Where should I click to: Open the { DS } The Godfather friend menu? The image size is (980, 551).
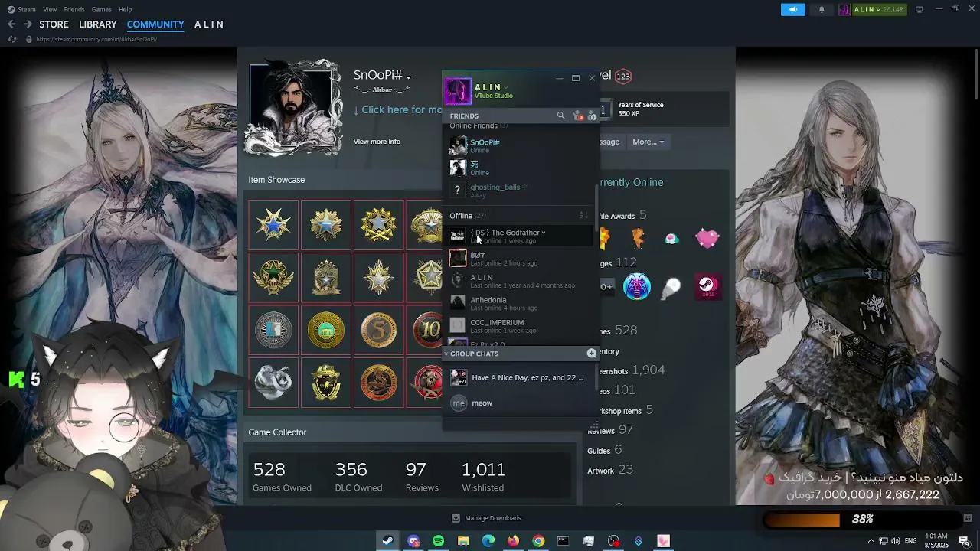click(544, 233)
